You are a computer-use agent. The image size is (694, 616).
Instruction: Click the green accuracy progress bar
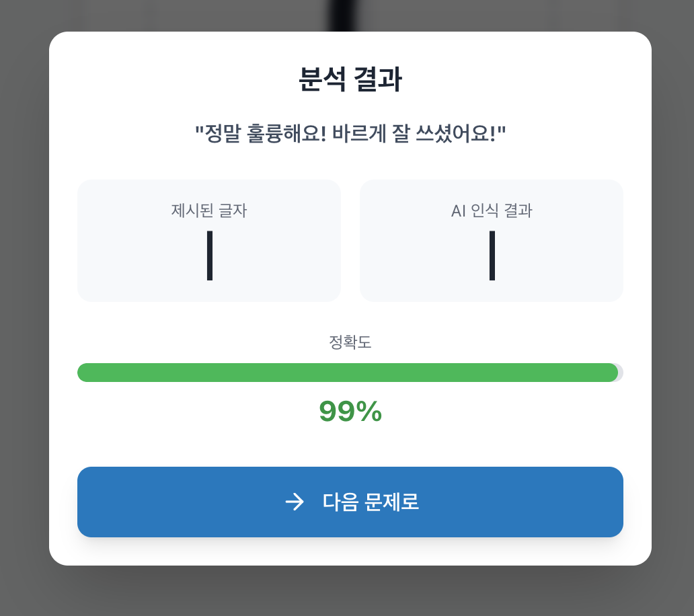click(350, 372)
